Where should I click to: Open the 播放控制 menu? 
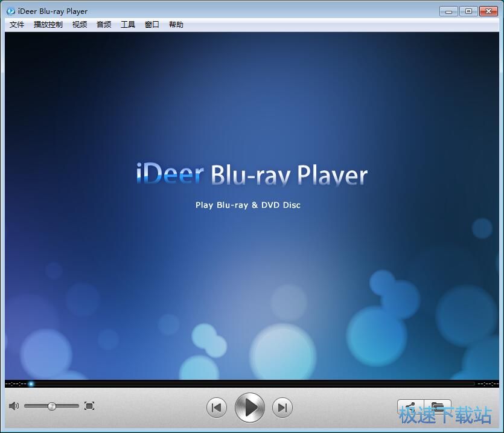tap(48, 24)
